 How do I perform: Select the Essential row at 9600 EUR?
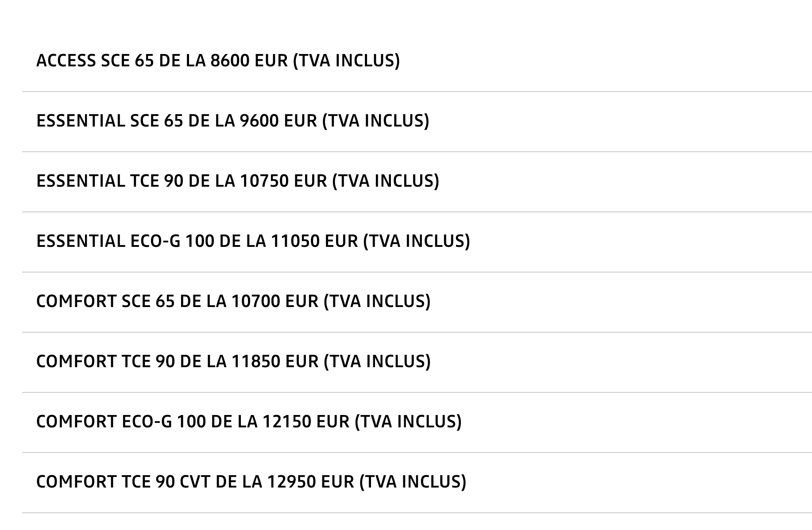(232, 121)
